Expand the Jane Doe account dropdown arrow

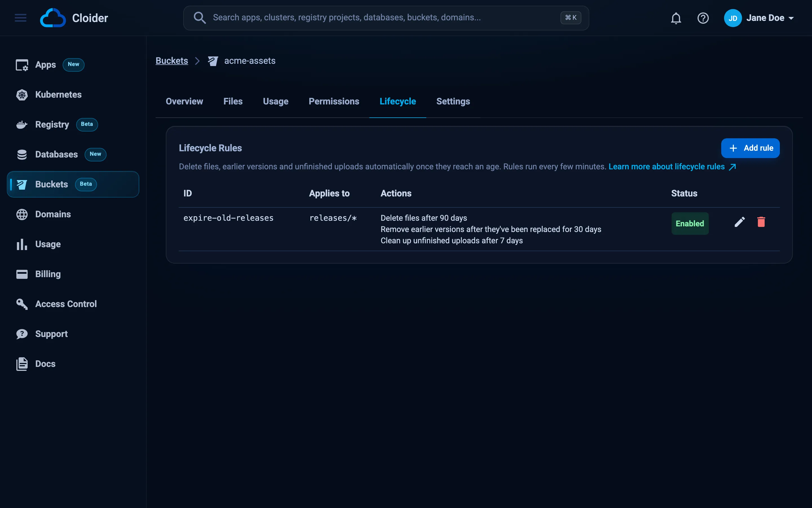[x=791, y=18]
